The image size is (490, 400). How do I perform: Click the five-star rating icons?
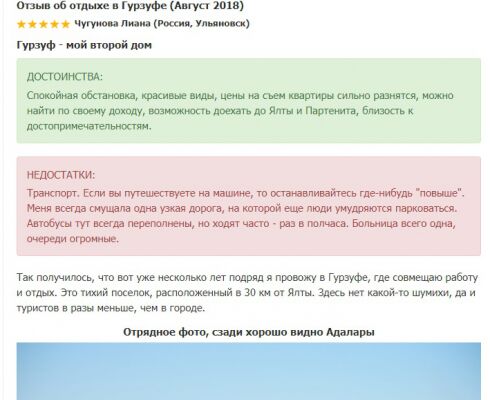point(43,24)
